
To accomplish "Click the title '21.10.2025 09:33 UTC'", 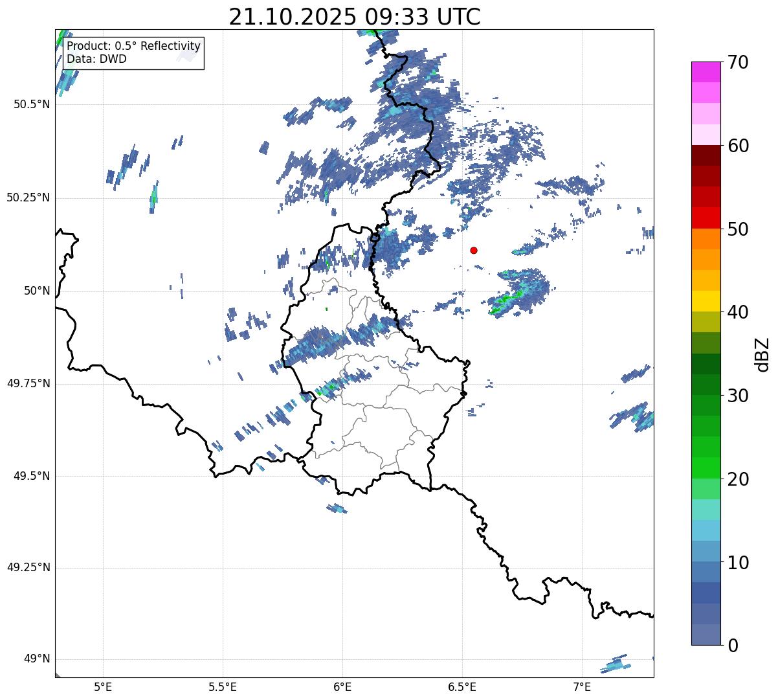I will (x=355, y=17).
